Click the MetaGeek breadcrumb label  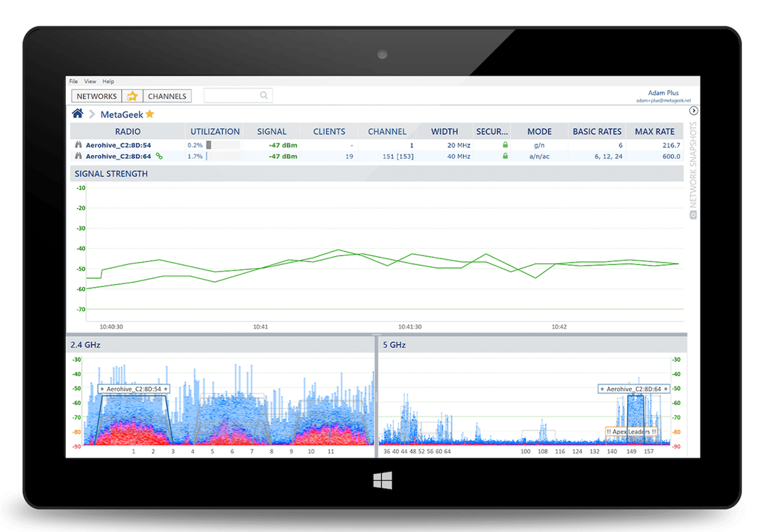coord(122,114)
